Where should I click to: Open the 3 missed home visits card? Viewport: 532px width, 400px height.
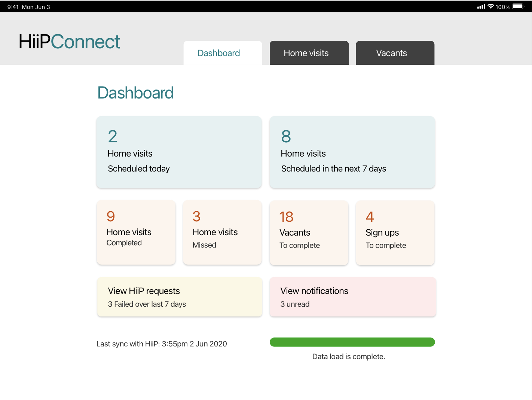tap(222, 233)
